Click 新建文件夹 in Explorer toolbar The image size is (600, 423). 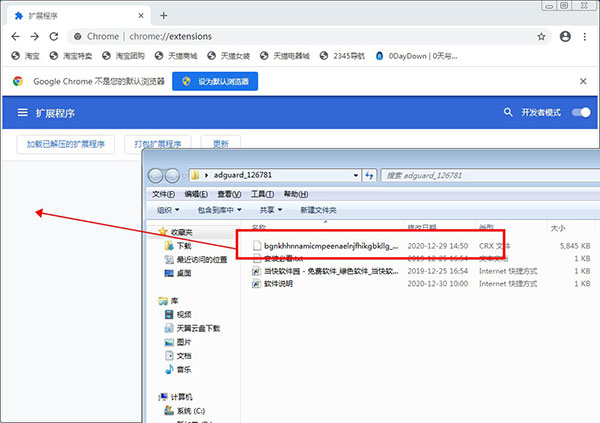[x=318, y=210]
